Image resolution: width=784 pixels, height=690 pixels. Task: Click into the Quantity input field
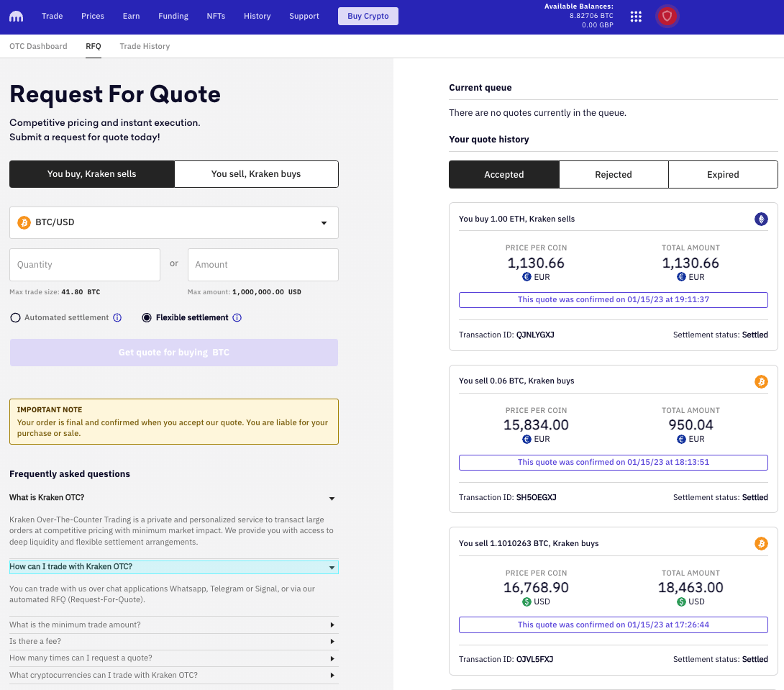[84, 265]
